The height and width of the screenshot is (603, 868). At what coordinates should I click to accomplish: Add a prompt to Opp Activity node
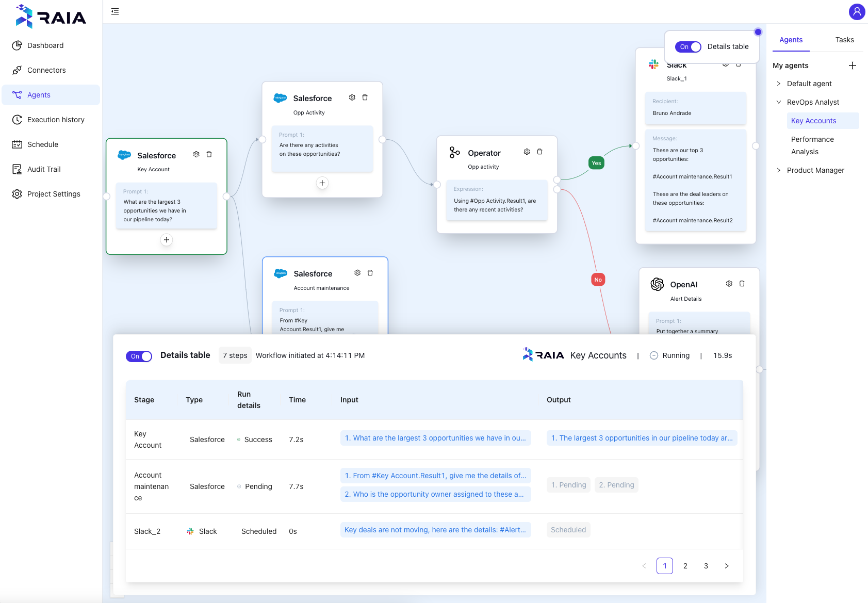tap(322, 183)
